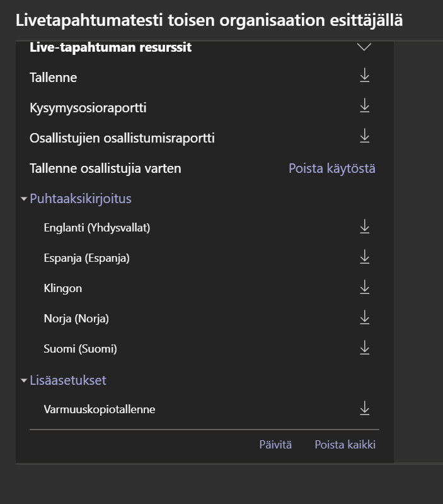
Task: Select the Englanti (Yhdysvallat) entry
Action: 96,228
